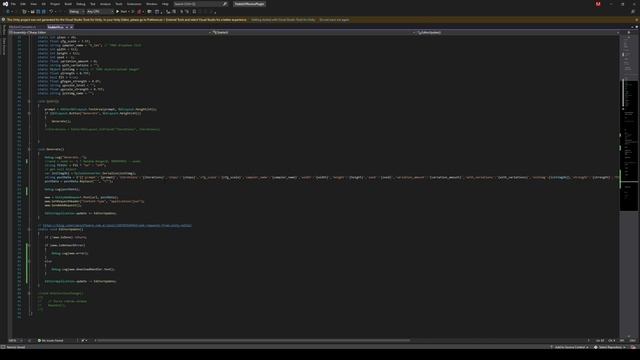Open the Test menu

coord(93,4)
